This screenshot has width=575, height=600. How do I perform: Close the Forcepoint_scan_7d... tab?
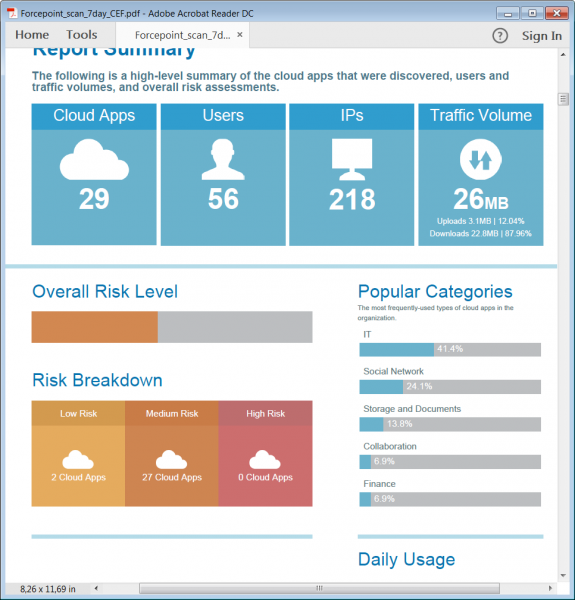tap(240, 35)
